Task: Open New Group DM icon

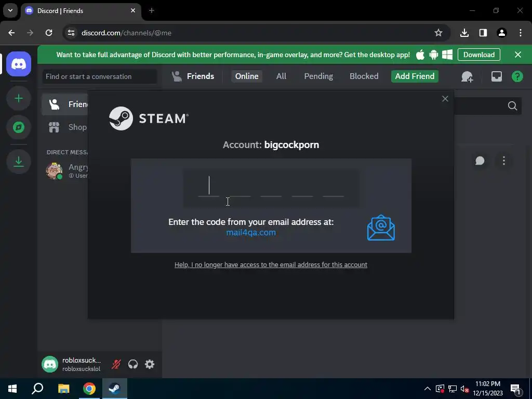Action: tap(467, 76)
